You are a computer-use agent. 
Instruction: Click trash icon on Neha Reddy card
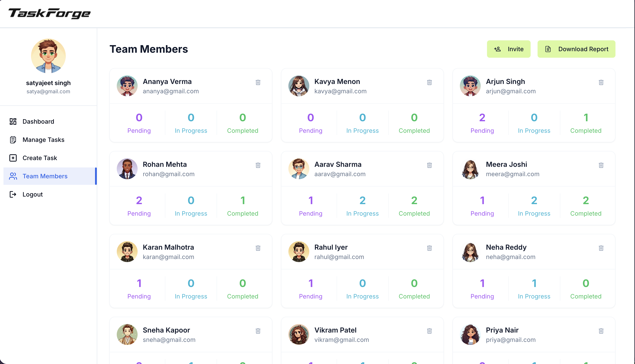point(601,248)
